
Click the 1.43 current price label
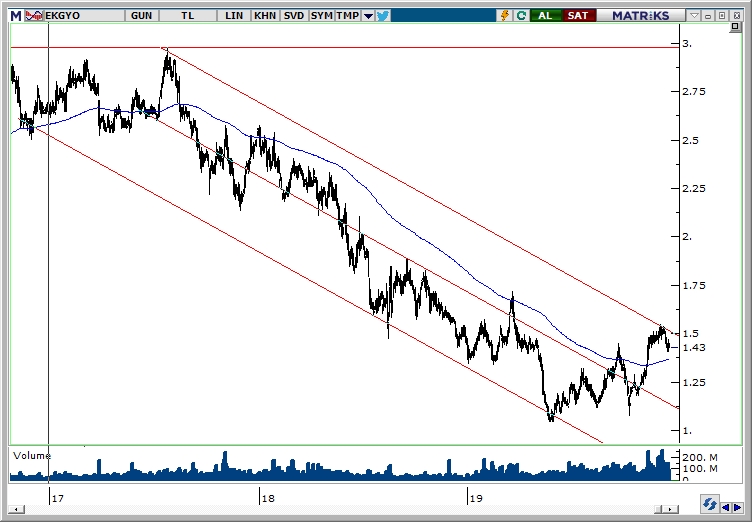tap(694, 347)
